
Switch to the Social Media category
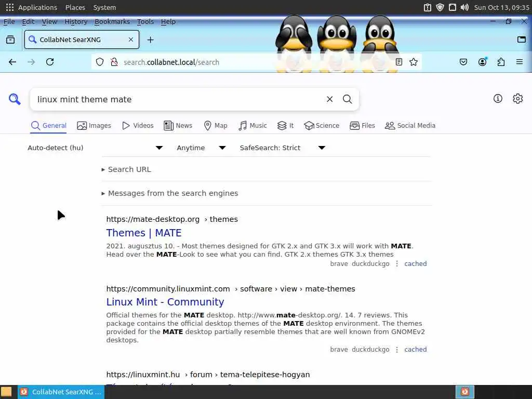410,126
